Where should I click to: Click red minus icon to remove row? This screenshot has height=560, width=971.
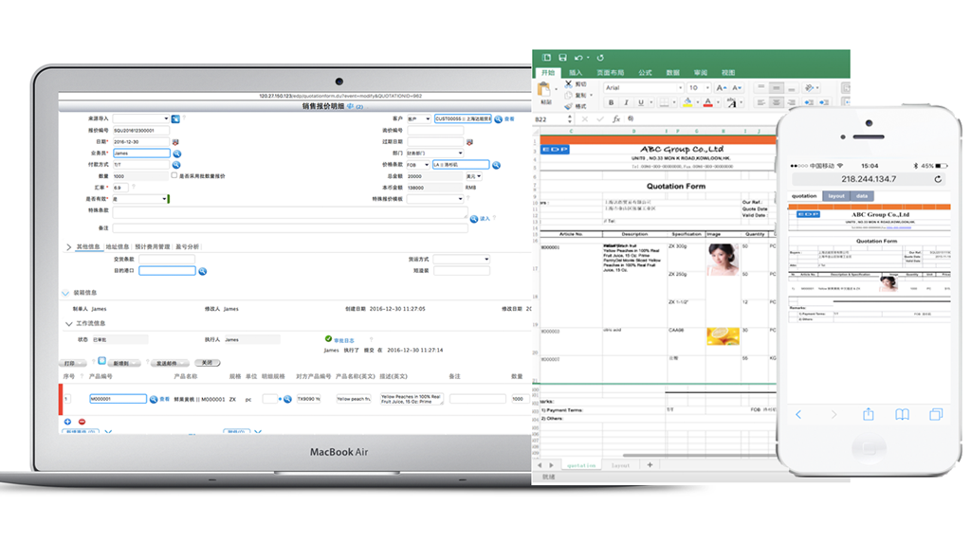coord(81,421)
